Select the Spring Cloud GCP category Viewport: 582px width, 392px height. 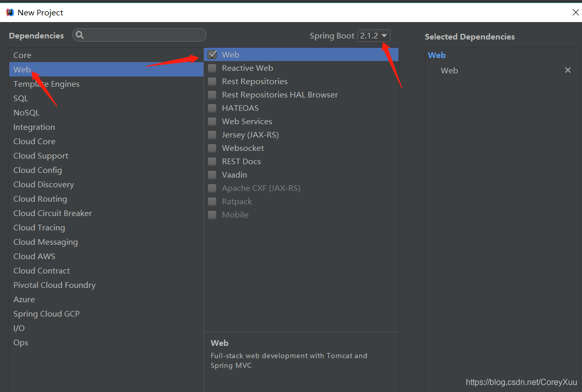coord(106,313)
